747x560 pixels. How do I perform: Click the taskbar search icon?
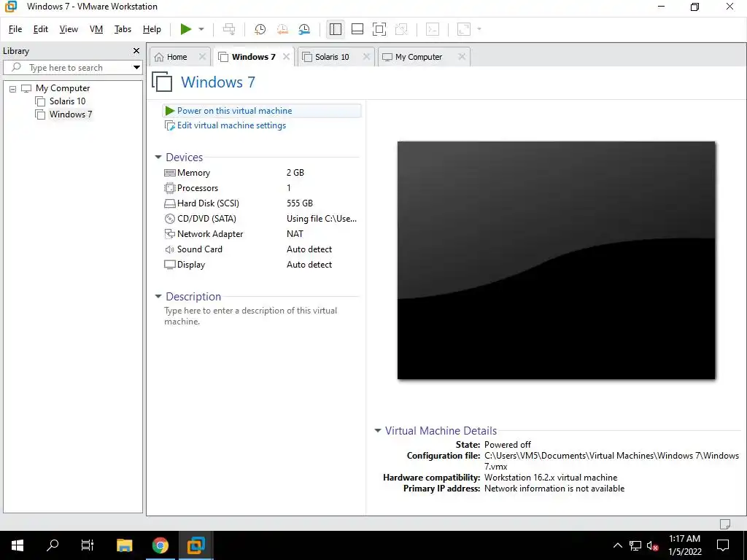(x=53, y=545)
